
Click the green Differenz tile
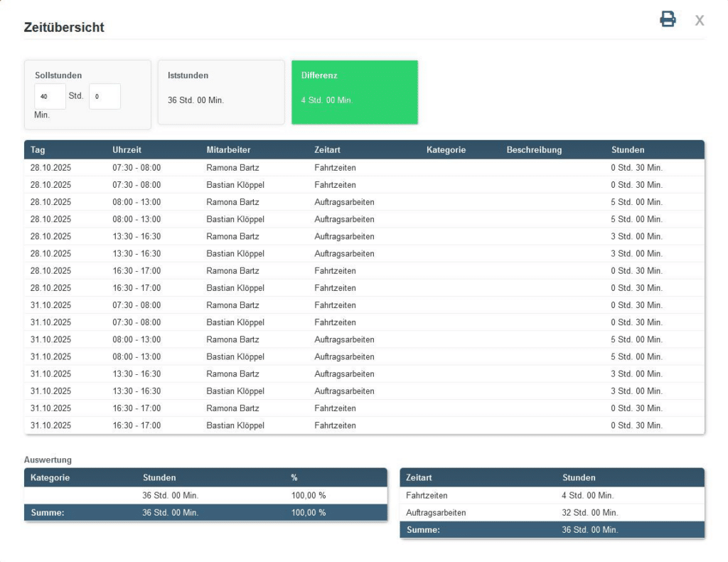(354, 92)
